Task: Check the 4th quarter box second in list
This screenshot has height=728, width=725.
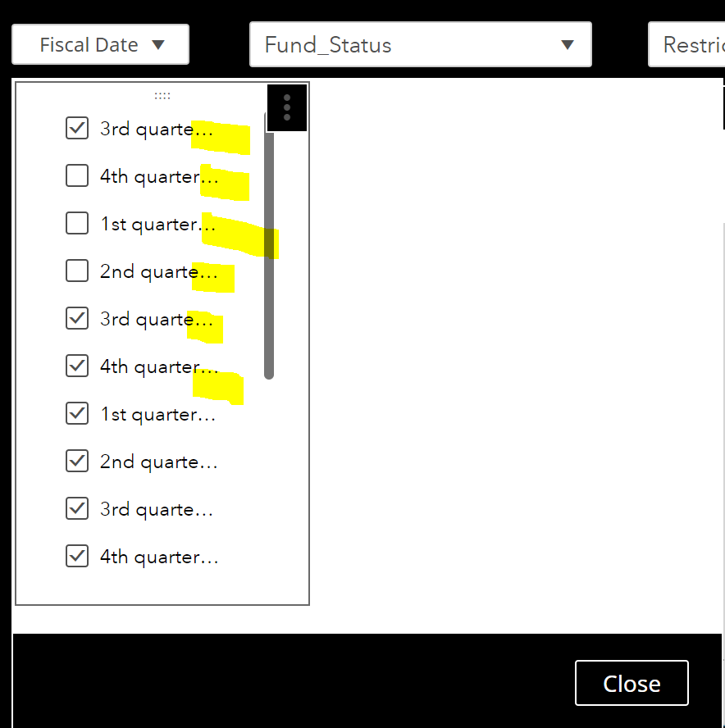Action: point(76,175)
